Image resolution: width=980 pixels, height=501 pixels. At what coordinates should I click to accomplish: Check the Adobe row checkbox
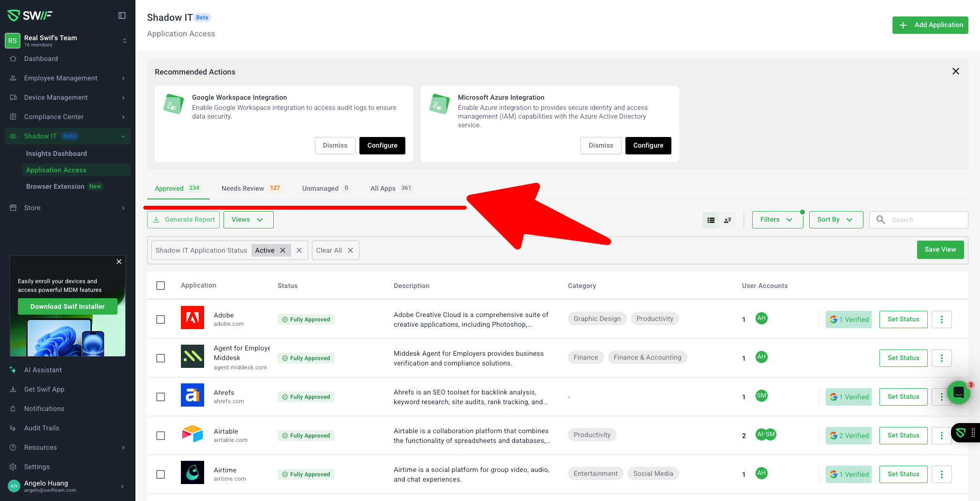point(161,319)
